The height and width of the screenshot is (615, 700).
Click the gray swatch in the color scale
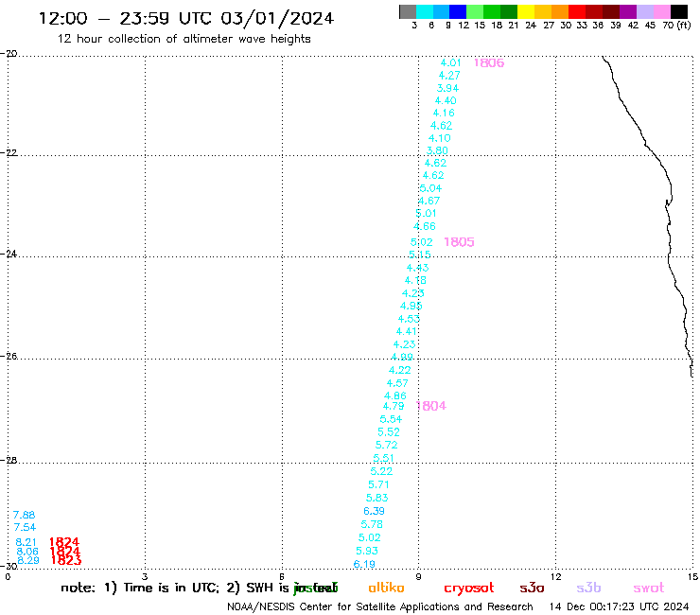[408, 11]
